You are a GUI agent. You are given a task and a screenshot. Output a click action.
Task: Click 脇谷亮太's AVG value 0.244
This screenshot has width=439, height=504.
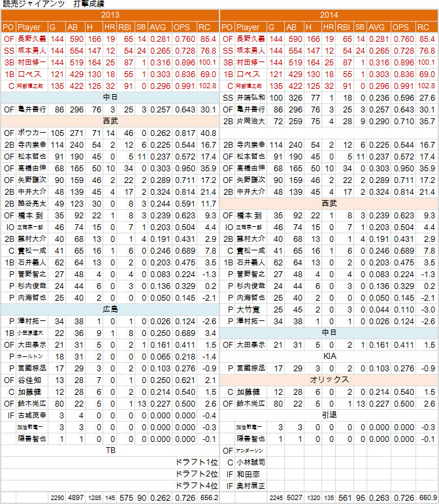[x=160, y=204]
